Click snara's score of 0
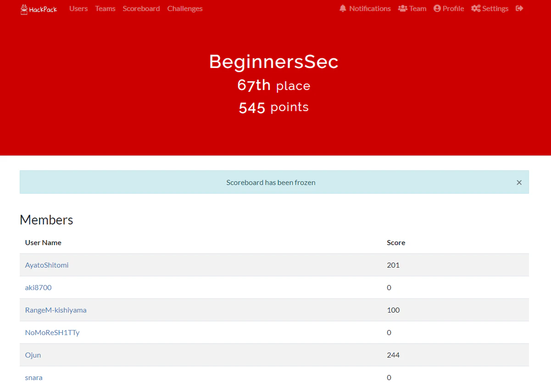Viewport: 551px width, 392px height. click(389, 377)
